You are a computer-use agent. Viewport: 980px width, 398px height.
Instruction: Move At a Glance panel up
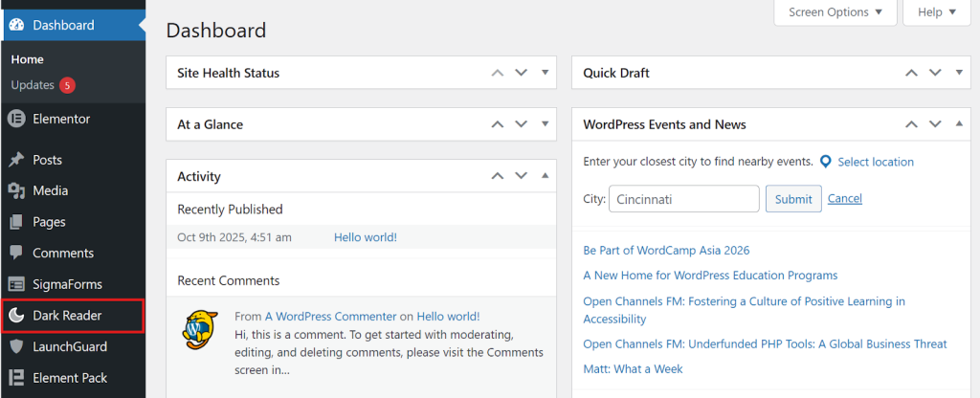tap(498, 124)
